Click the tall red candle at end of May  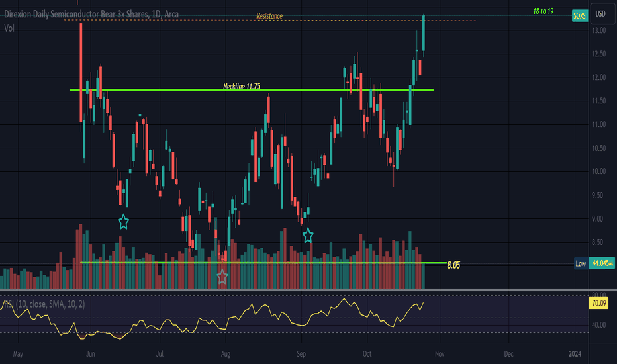pos(81,73)
